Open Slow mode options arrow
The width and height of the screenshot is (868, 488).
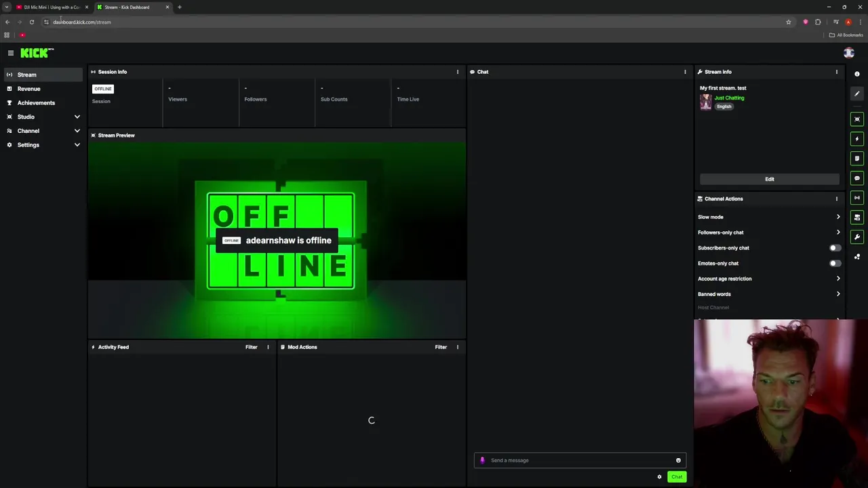[838, 217]
